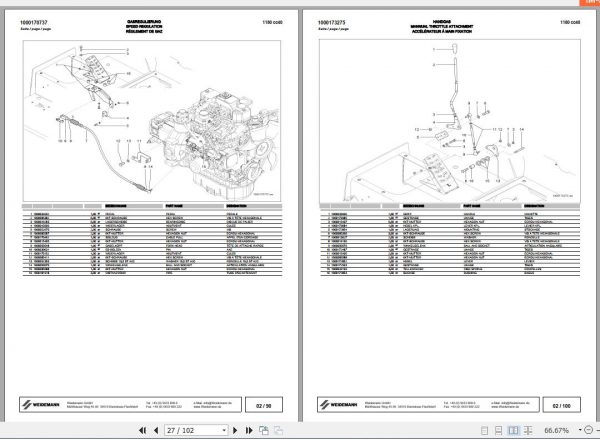The width and height of the screenshot is (600, 439).
Task: Click page number box 02 / 98
Action: [x=264, y=405]
